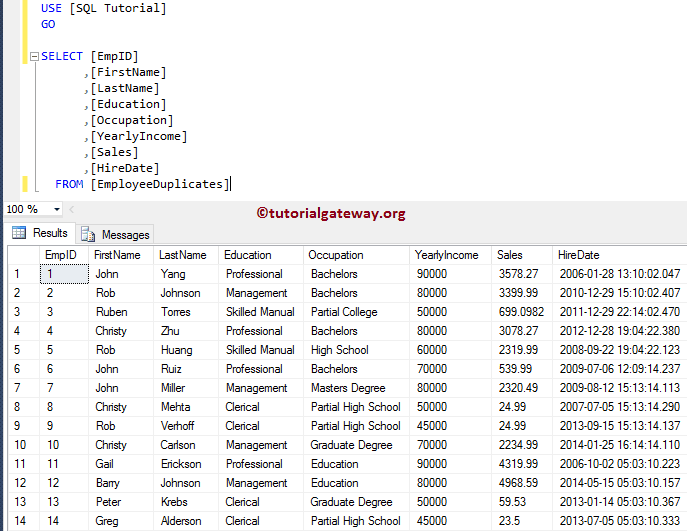Select the cell 'Ruben'
Image resolution: width=687 pixels, height=531 pixels.
121,312
